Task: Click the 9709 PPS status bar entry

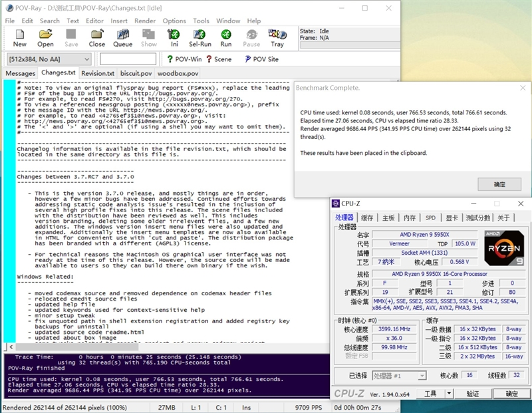Action: click(x=309, y=407)
